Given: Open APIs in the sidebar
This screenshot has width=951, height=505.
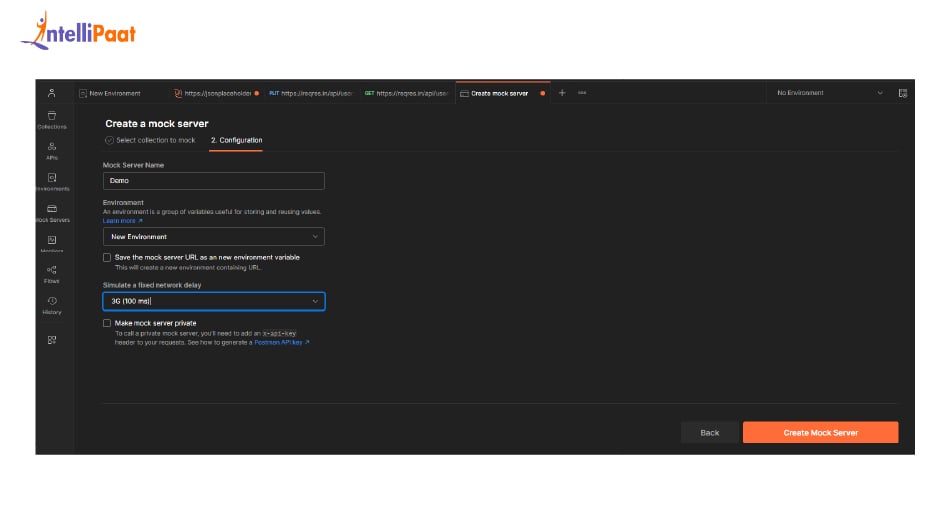Looking at the screenshot, I should pyautogui.click(x=52, y=151).
